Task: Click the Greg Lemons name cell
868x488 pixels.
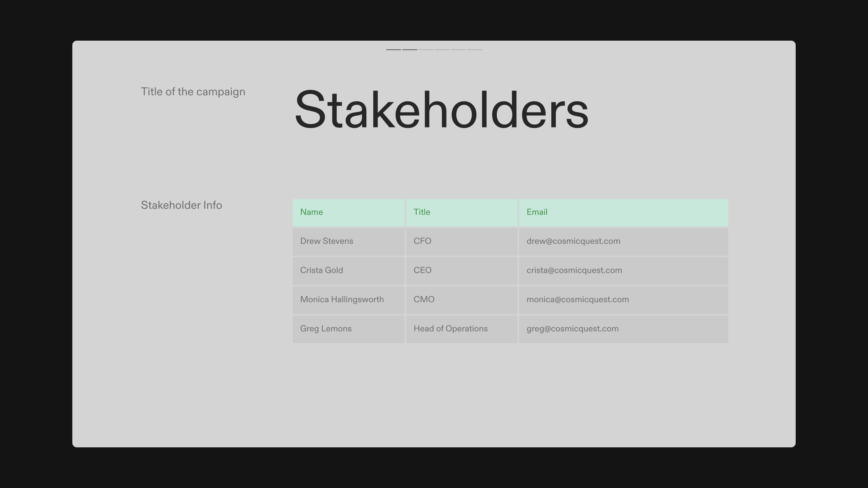Action: [x=348, y=329]
